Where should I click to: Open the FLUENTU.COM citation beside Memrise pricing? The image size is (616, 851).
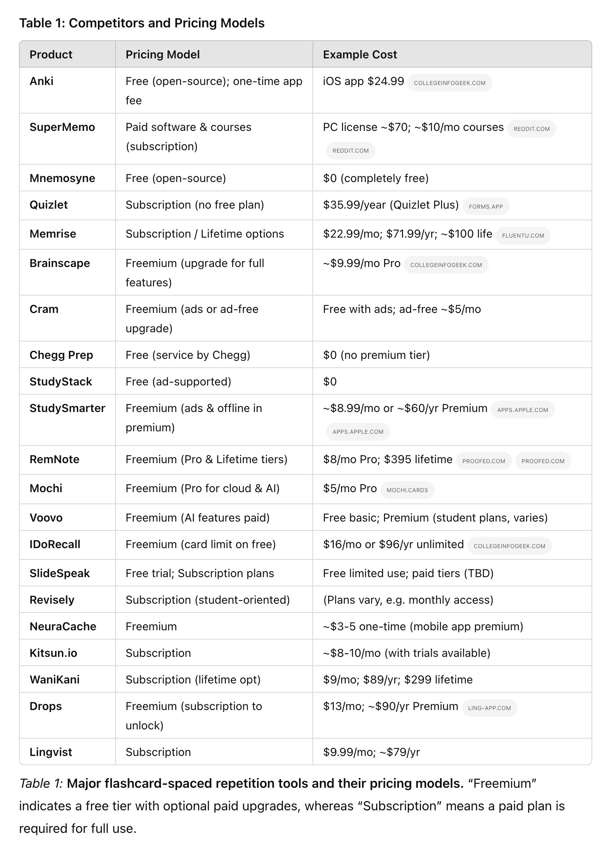(523, 235)
